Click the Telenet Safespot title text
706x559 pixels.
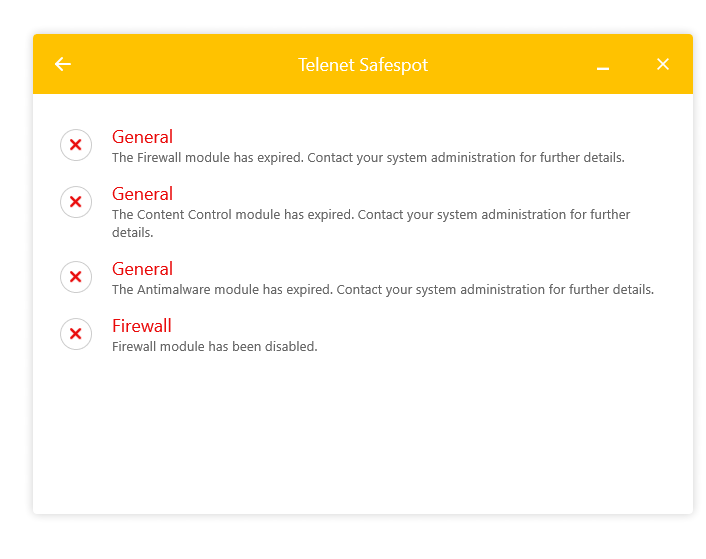point(363,65)
